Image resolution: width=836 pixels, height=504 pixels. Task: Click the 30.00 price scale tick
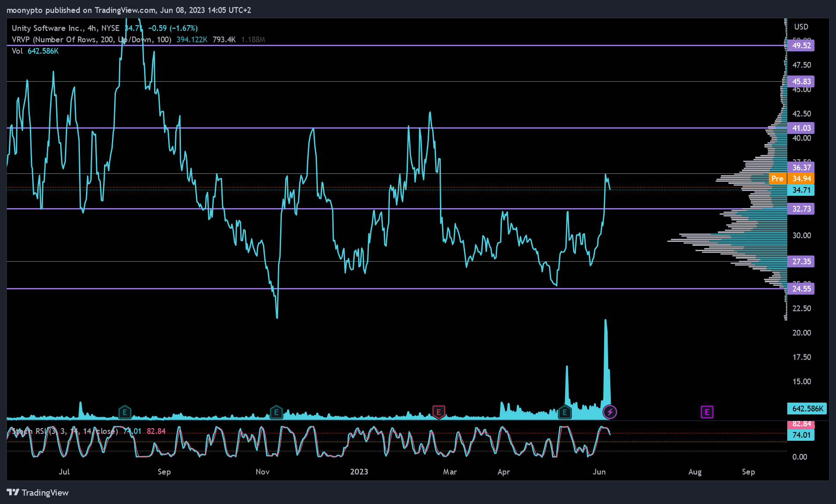tap(802, 235)
